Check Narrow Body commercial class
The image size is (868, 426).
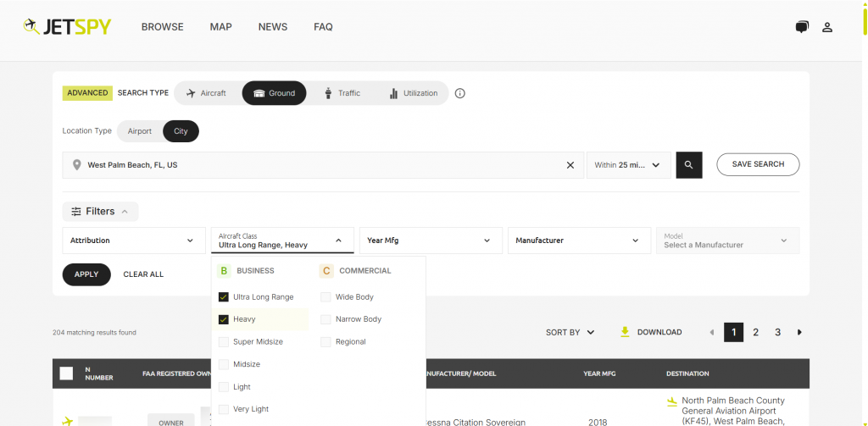pos(325,319)
